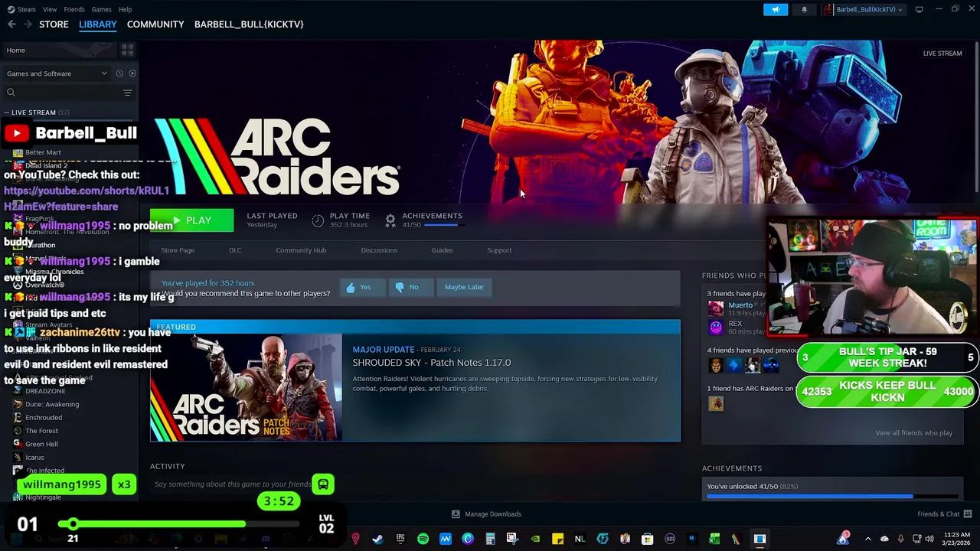Open the Friends & Chat panel

point(944,514)
